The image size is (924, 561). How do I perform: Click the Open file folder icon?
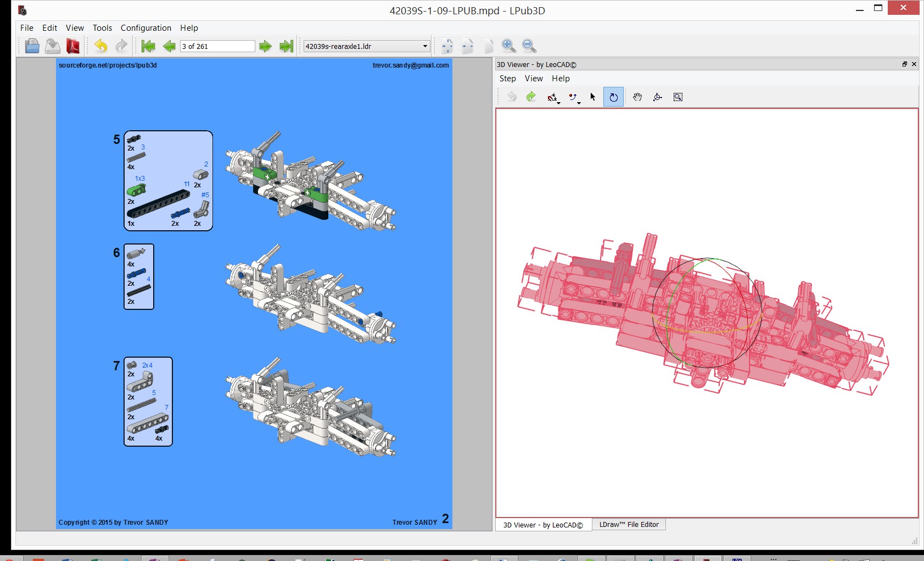tap(32, 46)
